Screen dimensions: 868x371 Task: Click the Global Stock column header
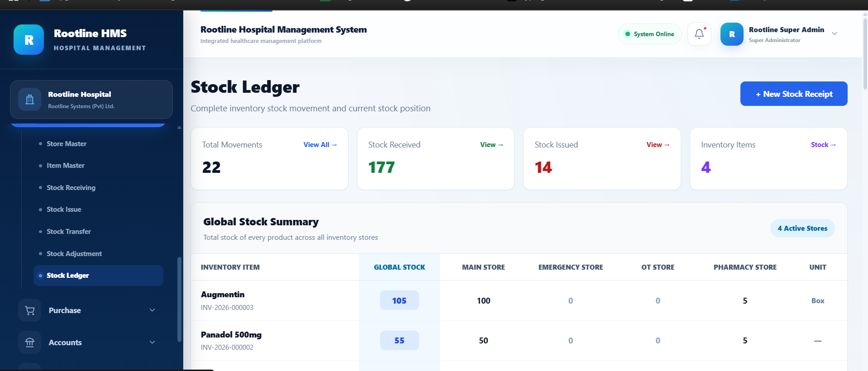(x=400, y=267)
